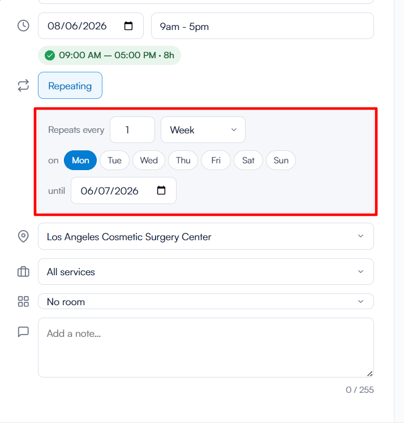Enable the Wed day chip
Viewport: 404px width, 425px height.
pyautogui.click(x=149, y=160)
